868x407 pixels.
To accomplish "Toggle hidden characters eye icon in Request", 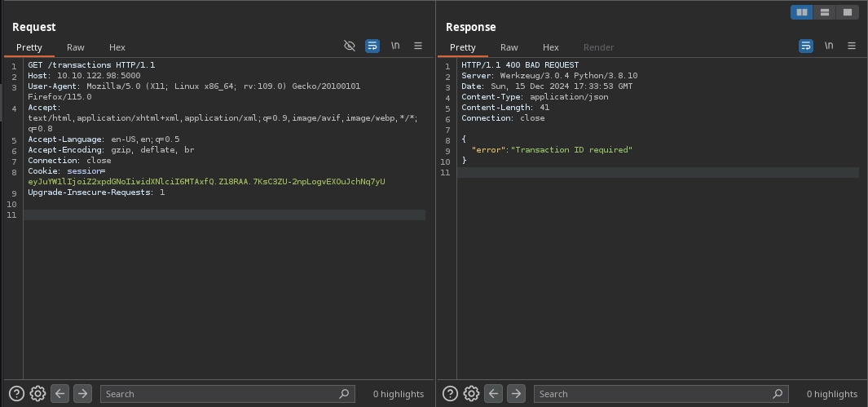I will pos(350,46).
